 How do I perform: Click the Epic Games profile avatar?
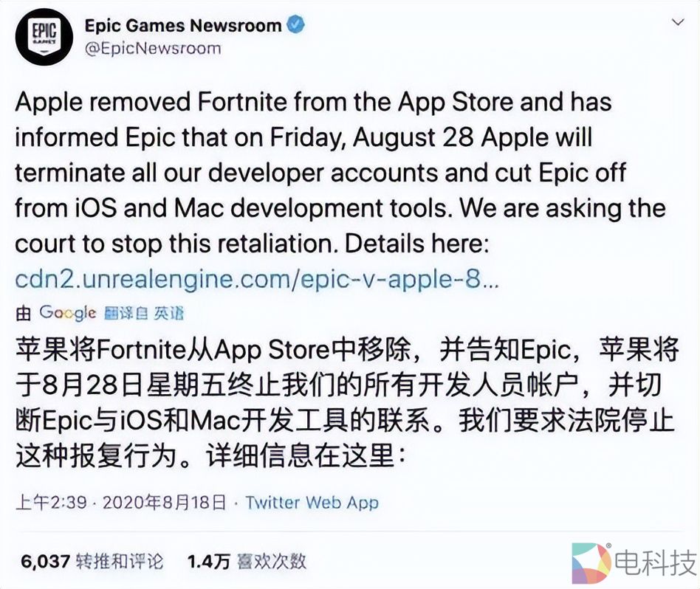pos(44,37)
